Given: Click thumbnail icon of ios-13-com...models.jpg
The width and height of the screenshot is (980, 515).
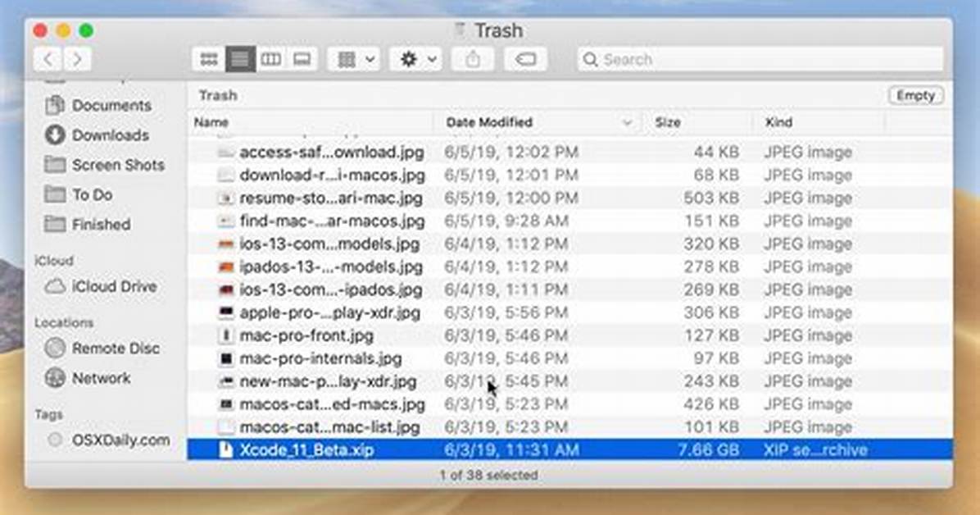Looking at the screenshot, I should point(225,244).
